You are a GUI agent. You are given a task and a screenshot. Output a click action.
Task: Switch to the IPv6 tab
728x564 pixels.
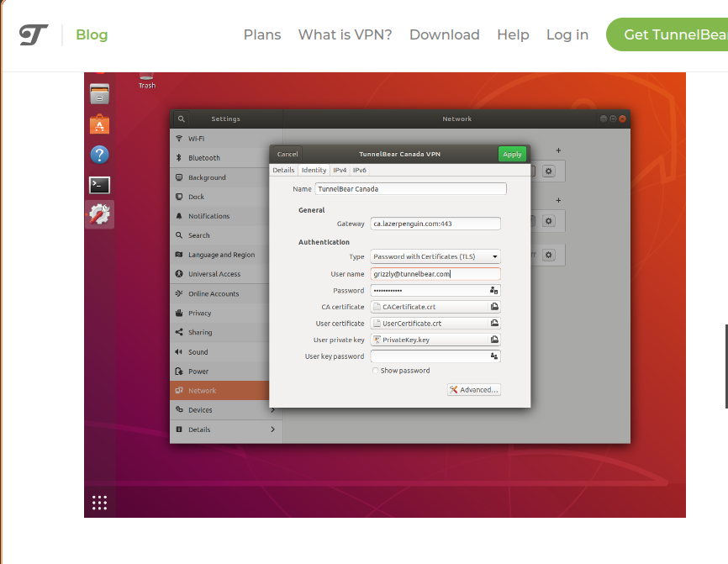point(359,170)
